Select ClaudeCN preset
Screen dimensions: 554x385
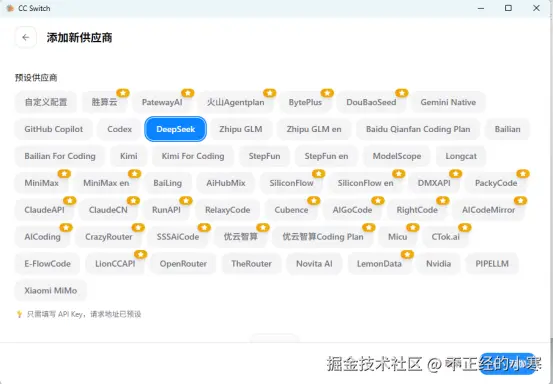(108, 210)
